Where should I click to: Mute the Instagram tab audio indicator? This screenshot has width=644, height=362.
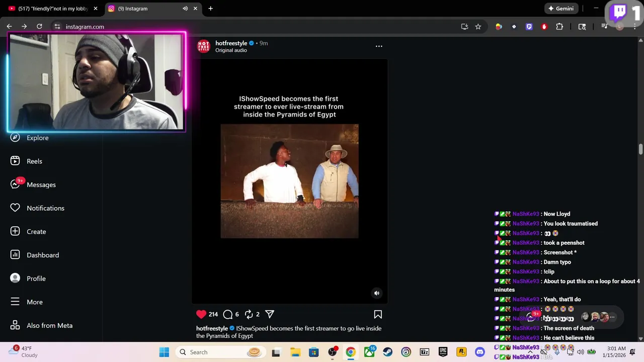185,9
